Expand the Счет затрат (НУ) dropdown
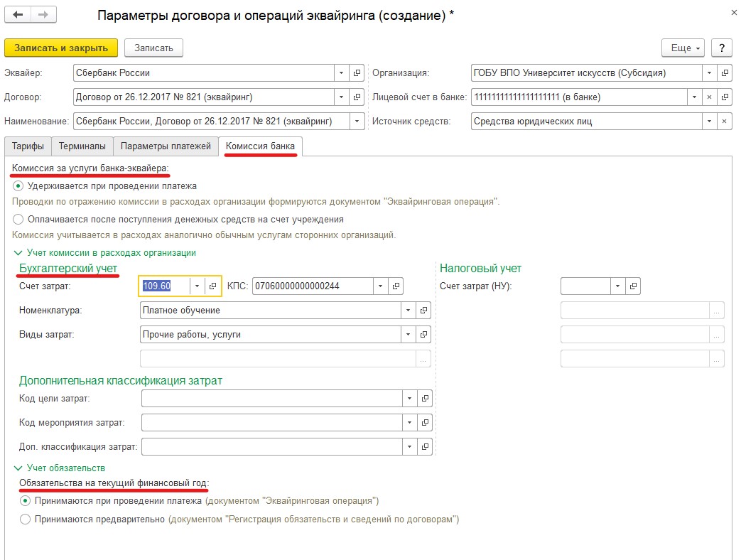Image resolution: width=741 pixels, height=560 pixels. pyautogui.click(x=617, y=286)
